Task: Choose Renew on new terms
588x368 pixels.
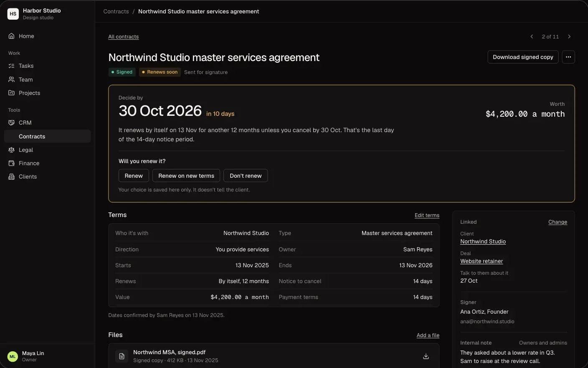Action: pyautogui.click(x=186, y=176)
